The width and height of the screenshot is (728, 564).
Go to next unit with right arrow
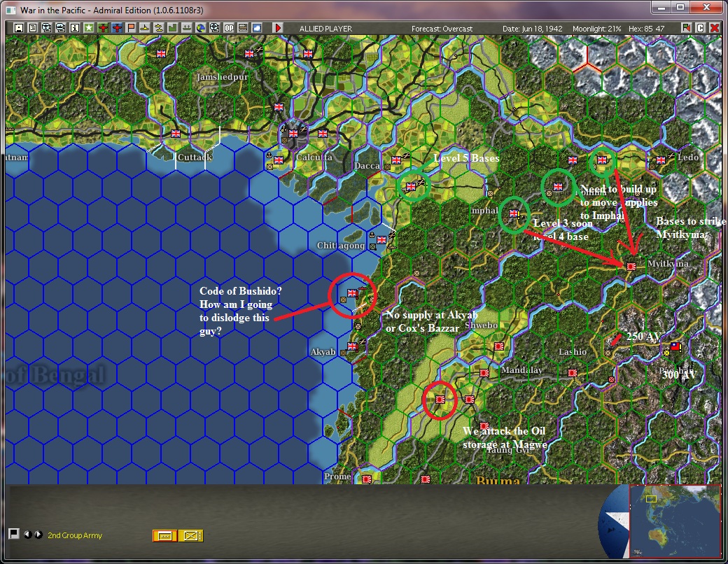coord(38,535)
